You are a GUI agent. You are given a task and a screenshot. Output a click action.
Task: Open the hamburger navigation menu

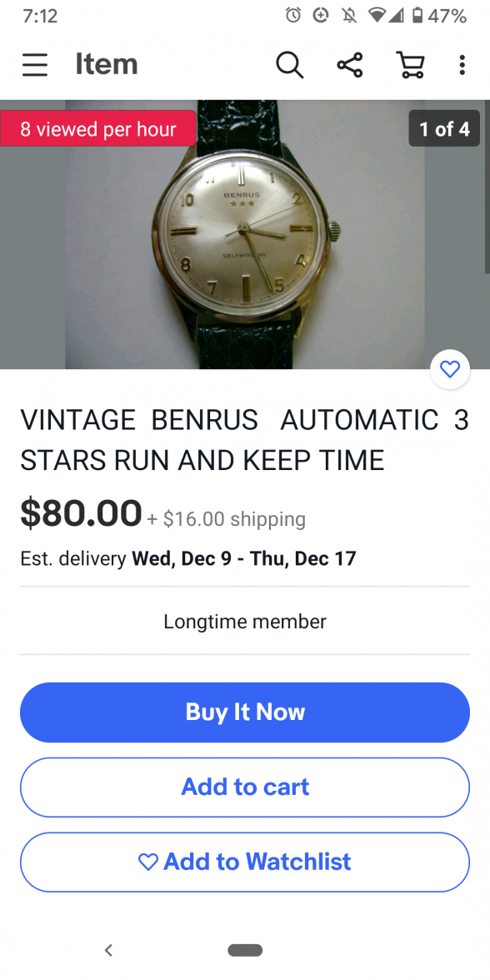click(35, 64)
